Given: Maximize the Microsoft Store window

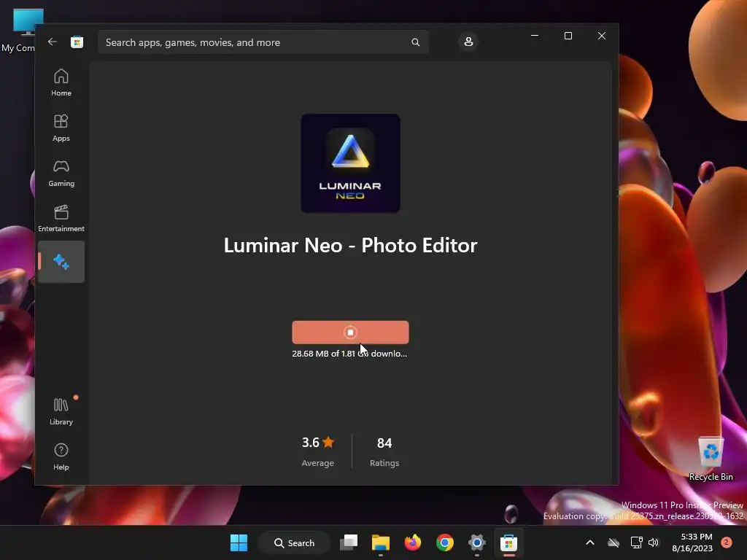Looking at the screenshot, I should pyautogui.click(x=568, y=36).
